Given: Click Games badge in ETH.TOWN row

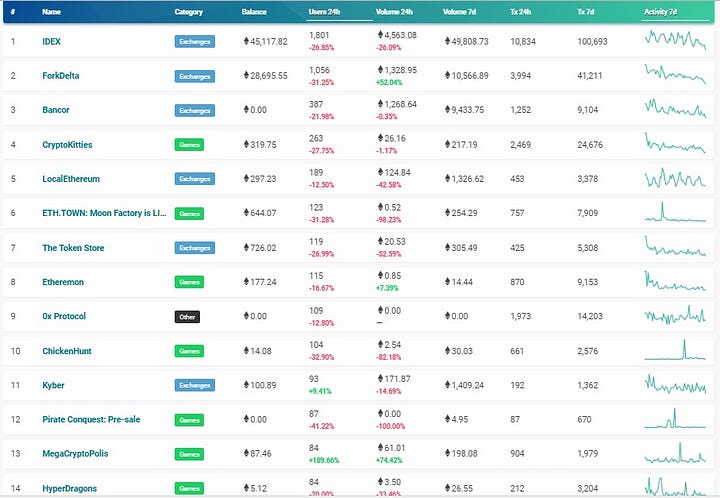Looking at the screenshot, I should [x=189, y=213].
